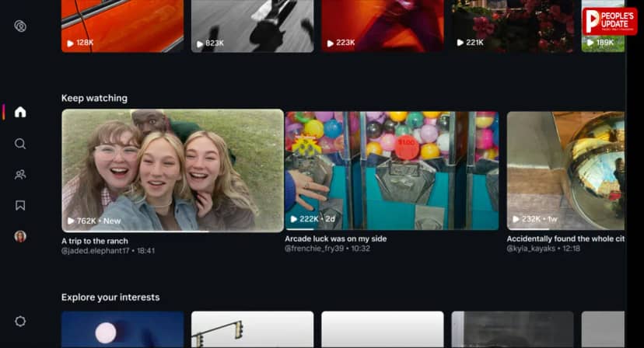The image size is (644, 348).
Task: Open the Search magnifier icon
Action: pos(20,144)
